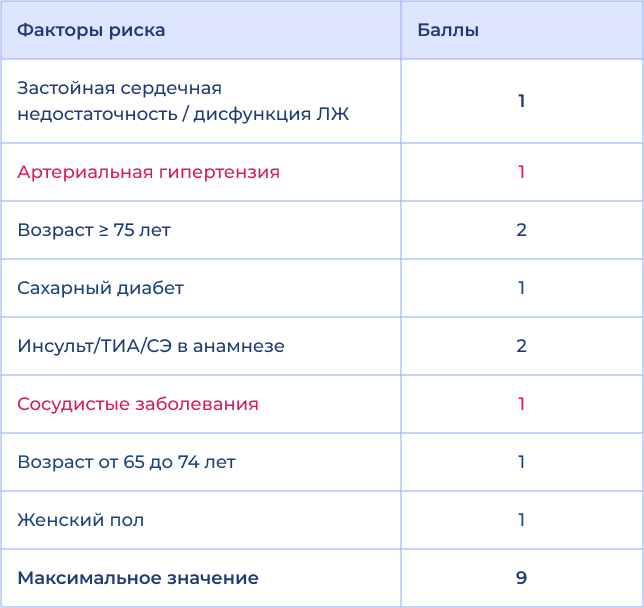Click the score for heart failure row
The image size is (644, 608).
point(521,101)
